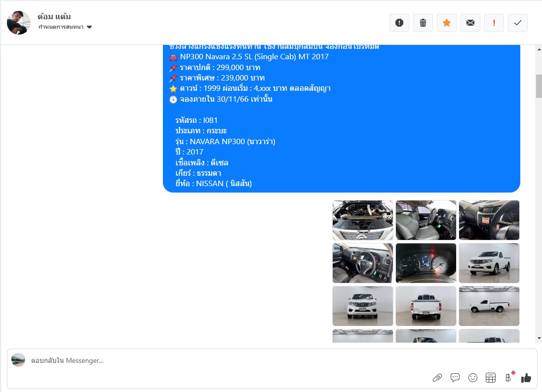Flag the conversation with the red exclamation button
This screenshot has width=542, height=392.
(494, 23)
